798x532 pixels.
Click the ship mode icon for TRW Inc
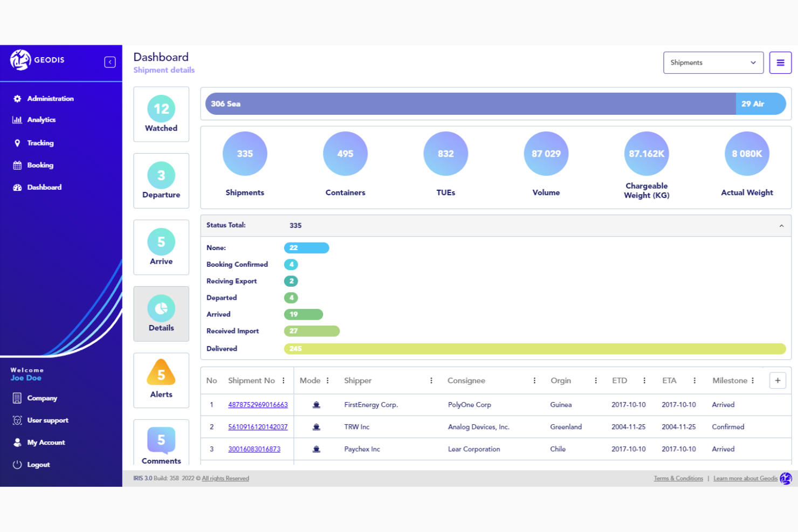(x=317, y=427)
